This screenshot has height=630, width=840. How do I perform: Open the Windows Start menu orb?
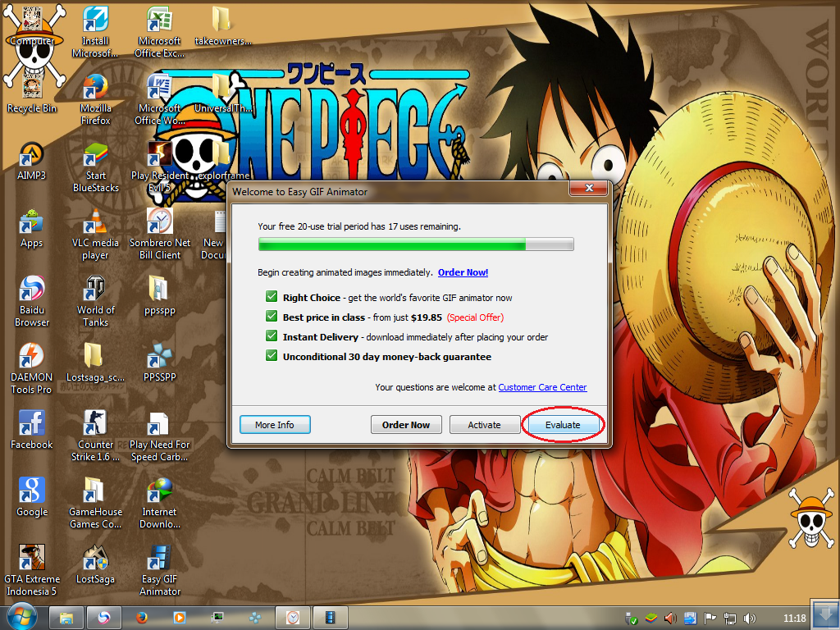click(x=22, y=617)
